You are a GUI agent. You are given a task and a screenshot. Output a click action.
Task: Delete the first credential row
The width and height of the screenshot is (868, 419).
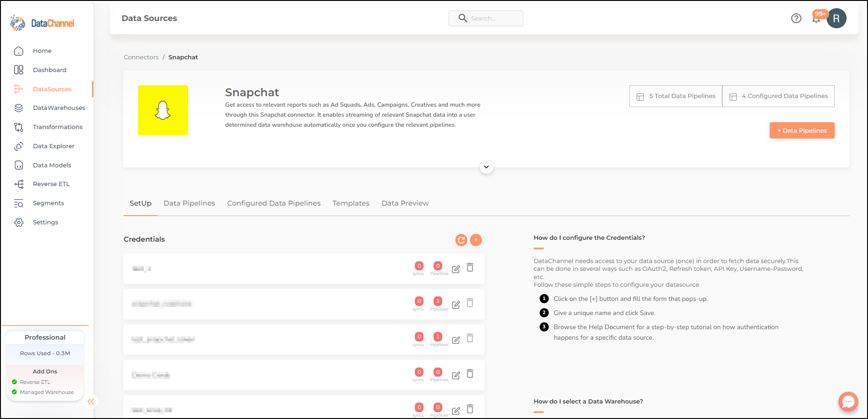470,268
